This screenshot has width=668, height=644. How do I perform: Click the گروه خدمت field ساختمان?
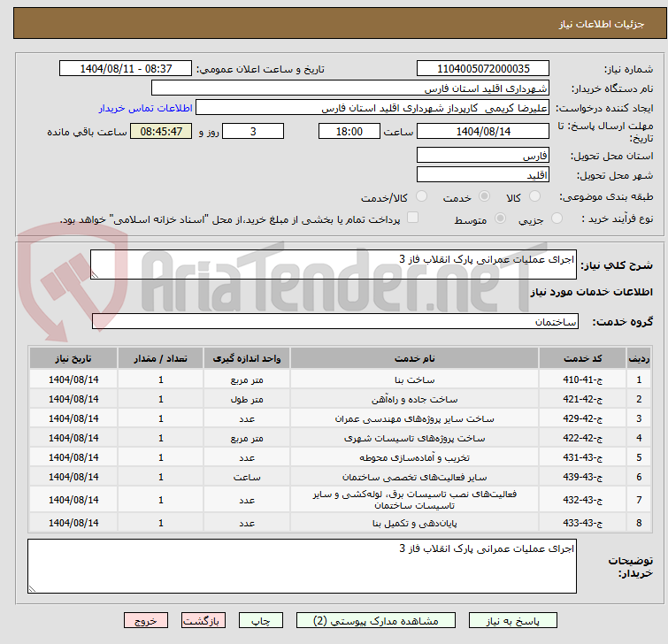point(335,322)
